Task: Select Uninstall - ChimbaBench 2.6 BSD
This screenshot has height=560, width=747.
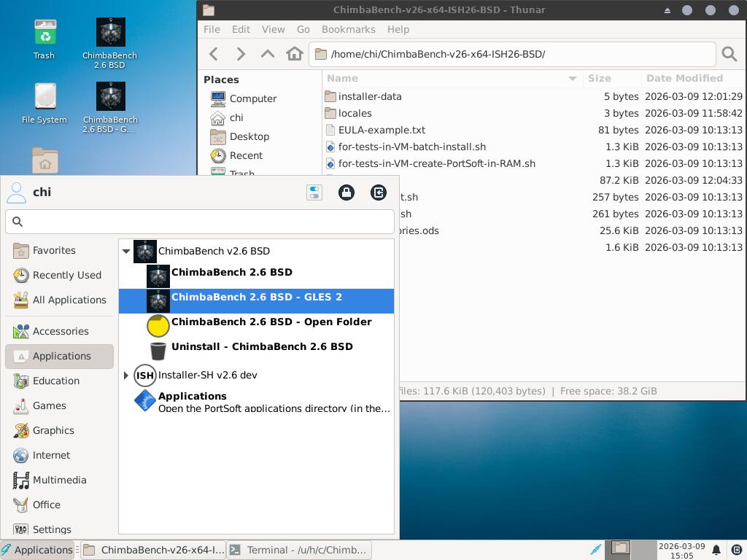Action: pos(256,350)
